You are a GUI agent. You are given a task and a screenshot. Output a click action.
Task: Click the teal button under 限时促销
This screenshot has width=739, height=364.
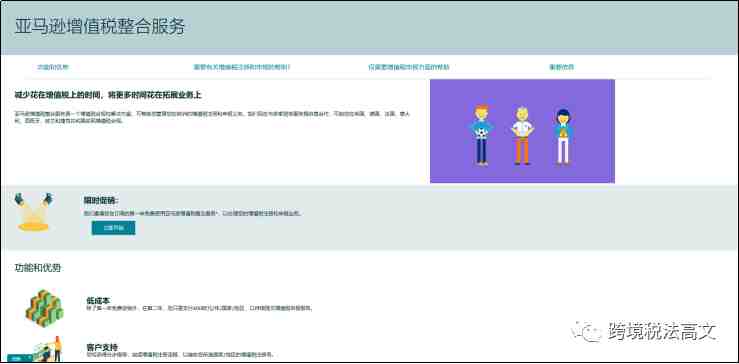[x=114, y=228]
